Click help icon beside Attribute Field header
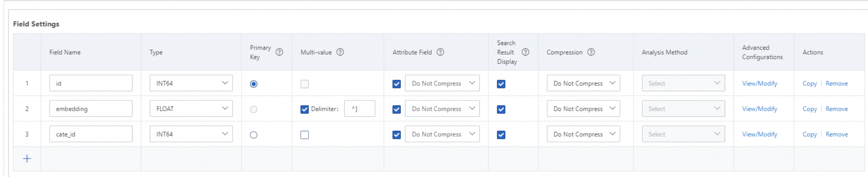 click(x=440, y=52)
